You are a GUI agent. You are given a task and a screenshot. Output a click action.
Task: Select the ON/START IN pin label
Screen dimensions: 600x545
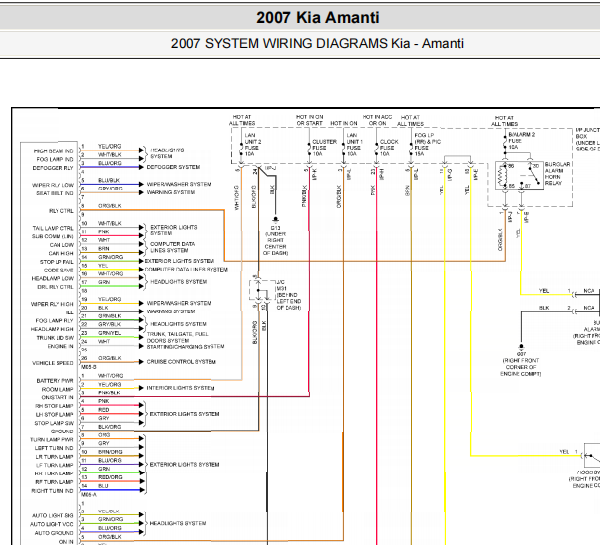[57, 398]
